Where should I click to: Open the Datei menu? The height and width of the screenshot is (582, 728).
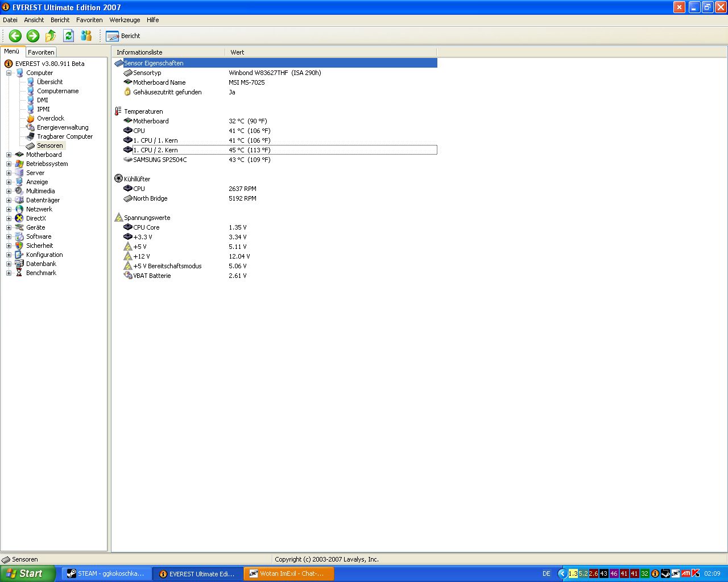point(10,20)
